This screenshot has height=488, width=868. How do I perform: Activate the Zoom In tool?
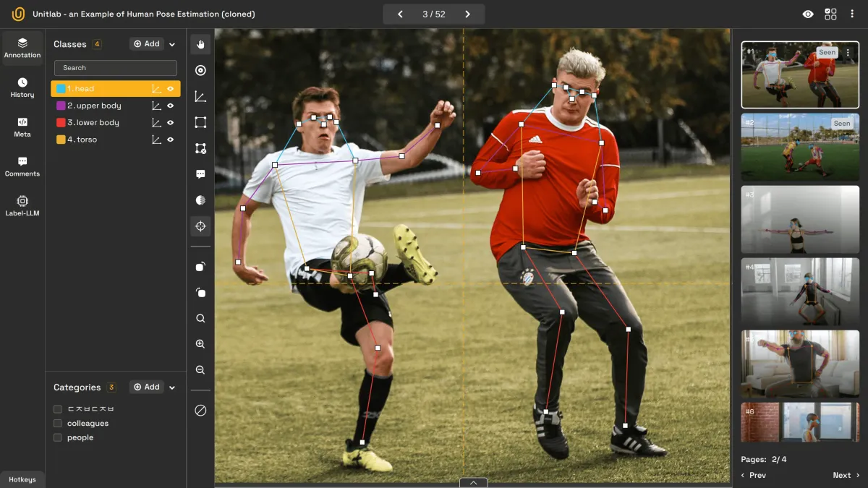click(200, 344)
